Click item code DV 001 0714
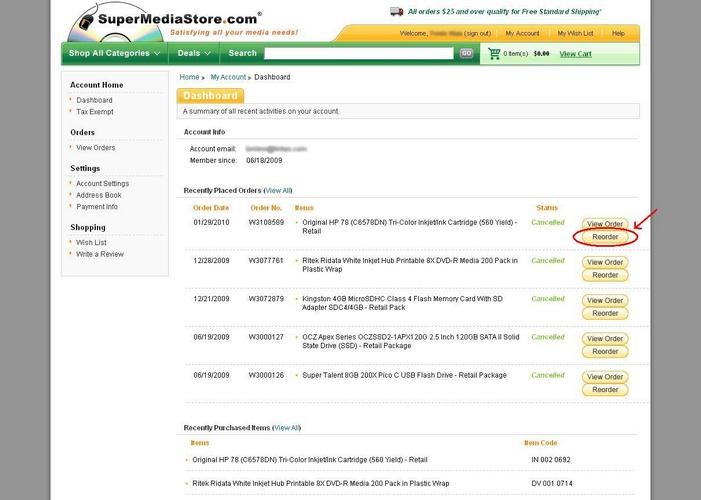The image size is (701, 500). pyautogui.click(x=552, y=483)
